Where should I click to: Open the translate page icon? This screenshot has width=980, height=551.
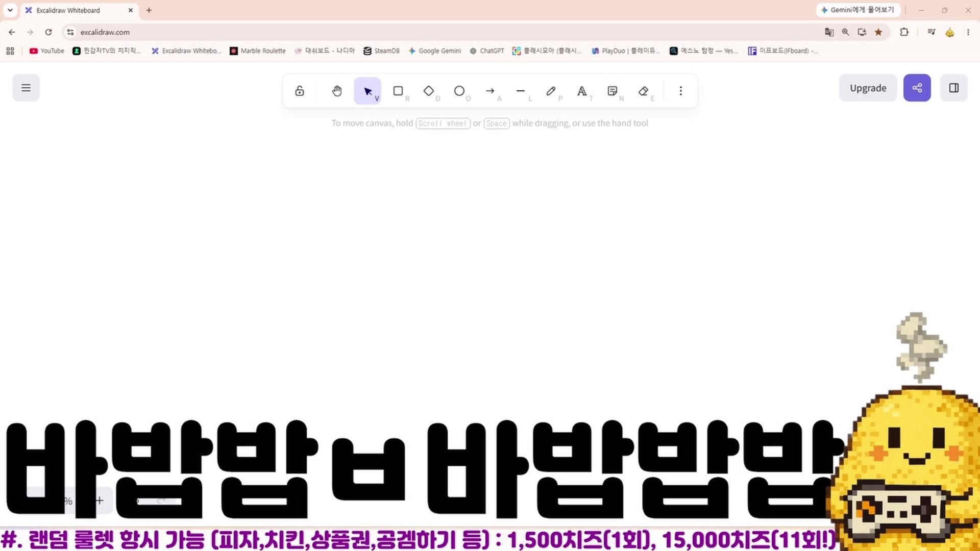point(829,32)
